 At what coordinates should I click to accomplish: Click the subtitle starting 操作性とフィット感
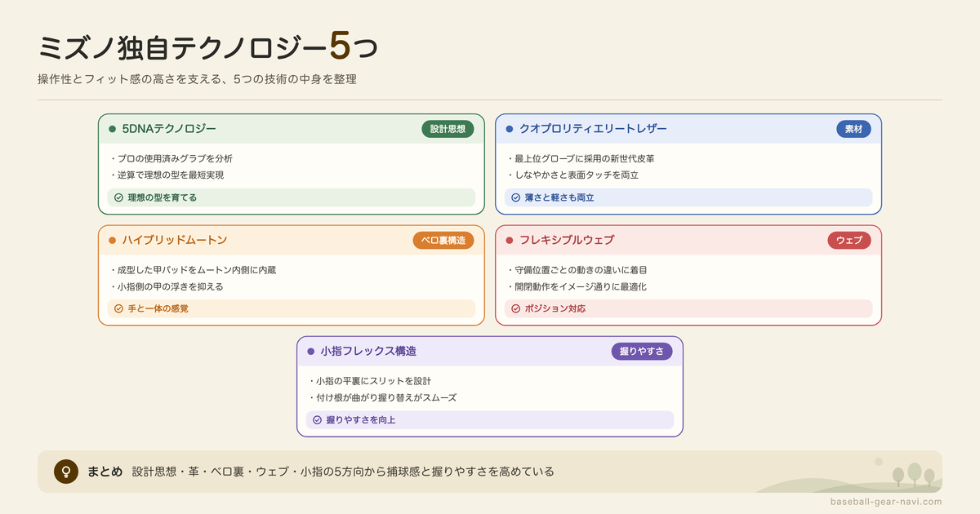(x=197, y=80)
